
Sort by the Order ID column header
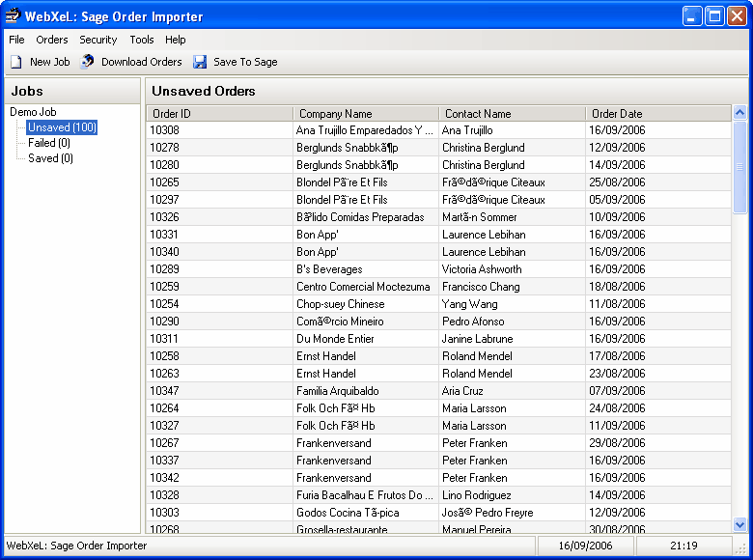(x=219, y=114)
